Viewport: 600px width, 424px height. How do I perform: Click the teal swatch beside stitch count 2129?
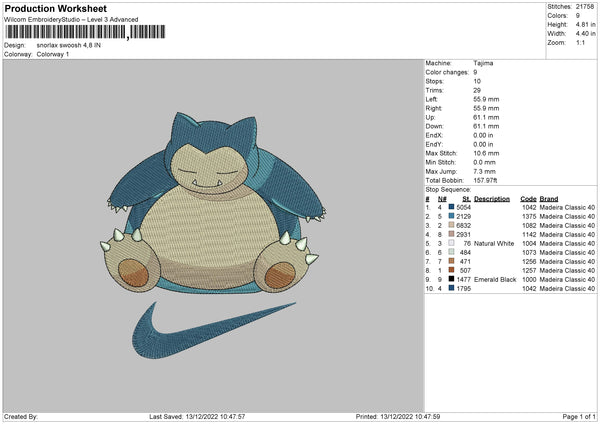452,216
